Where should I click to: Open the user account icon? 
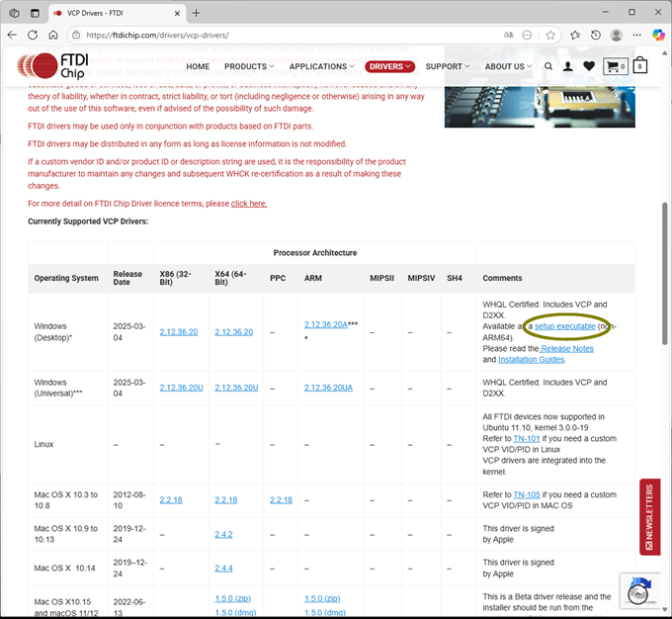click(568, 66)
